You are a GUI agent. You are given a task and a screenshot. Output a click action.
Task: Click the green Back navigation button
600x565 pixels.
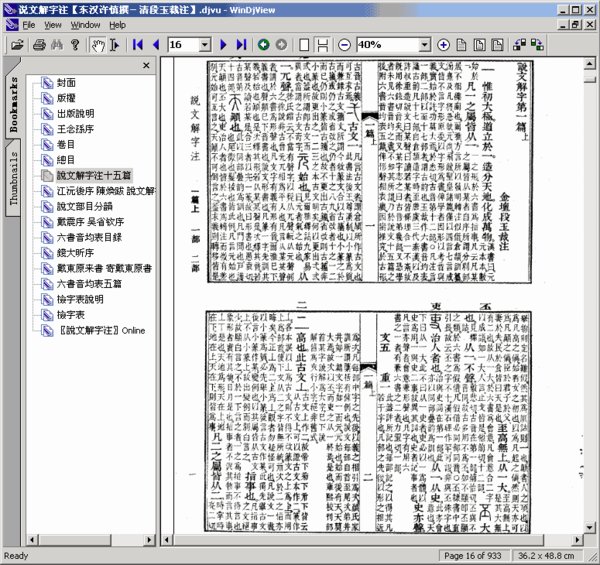pos(263,45)
